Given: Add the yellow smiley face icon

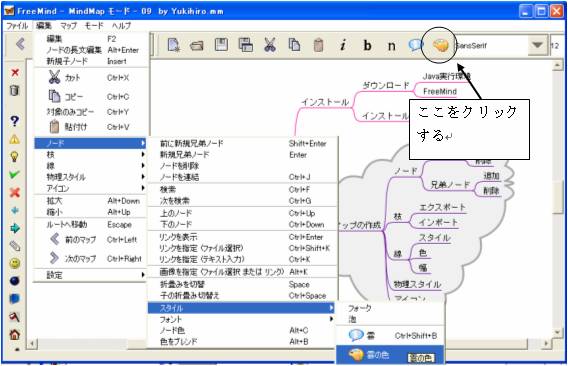Looking at the screenshot, I should [x=14, y=263].
